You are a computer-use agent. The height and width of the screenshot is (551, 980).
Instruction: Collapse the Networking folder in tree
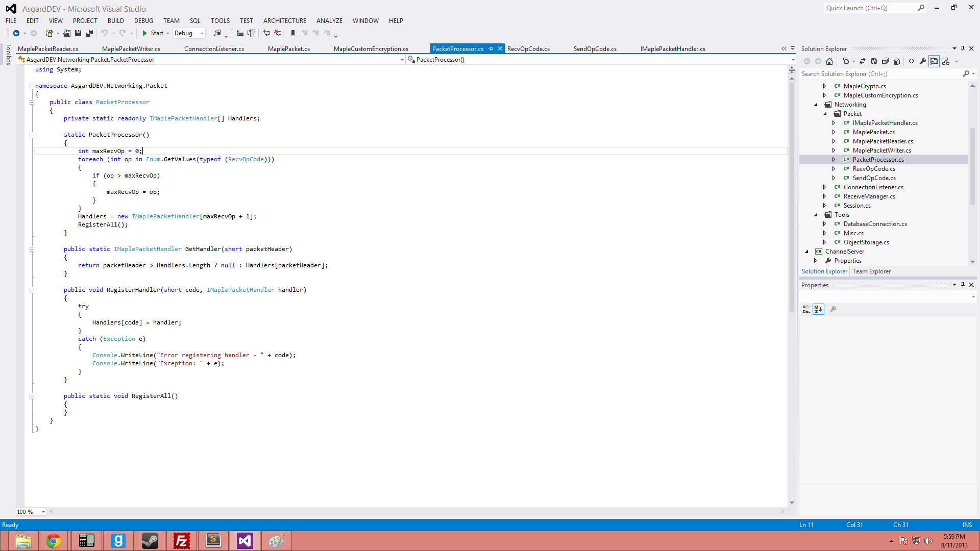pyautogui.click(x=816, y=105)
